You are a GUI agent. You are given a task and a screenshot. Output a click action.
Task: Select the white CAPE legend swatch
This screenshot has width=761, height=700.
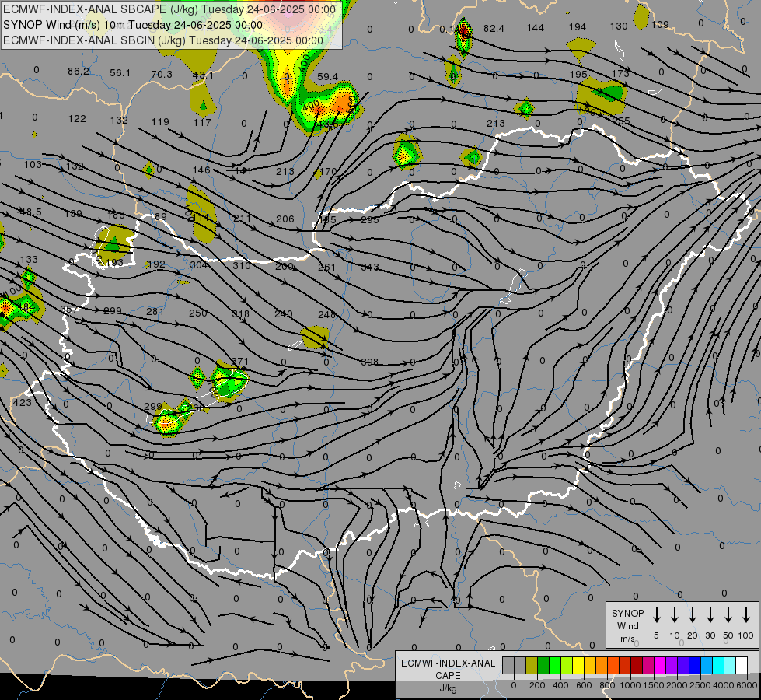(742, 665)
